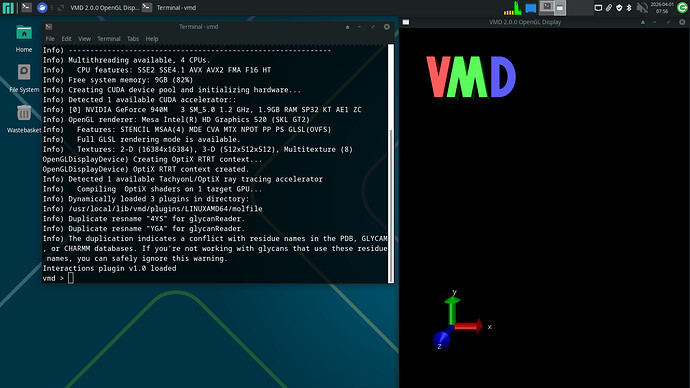The width and height of the screenshot is (690, 388).
Task: Close the VMD OpenGL Display window
Action: click(x=682, y=22)
